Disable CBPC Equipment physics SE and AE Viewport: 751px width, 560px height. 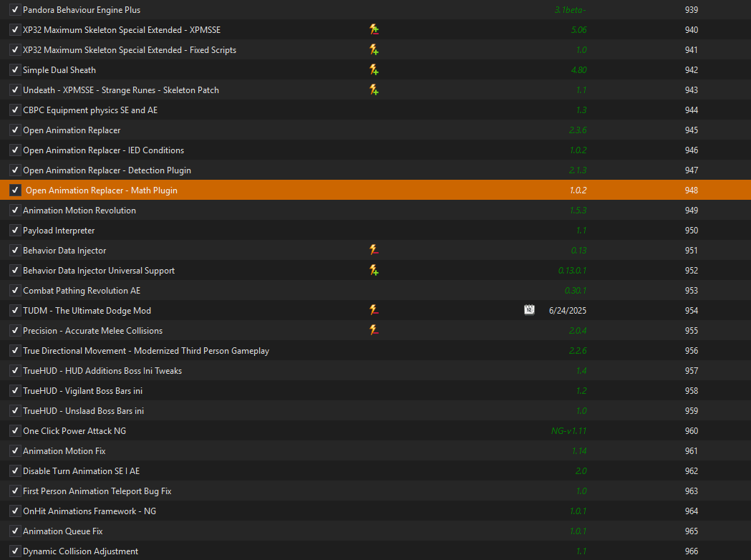[15, 110]
